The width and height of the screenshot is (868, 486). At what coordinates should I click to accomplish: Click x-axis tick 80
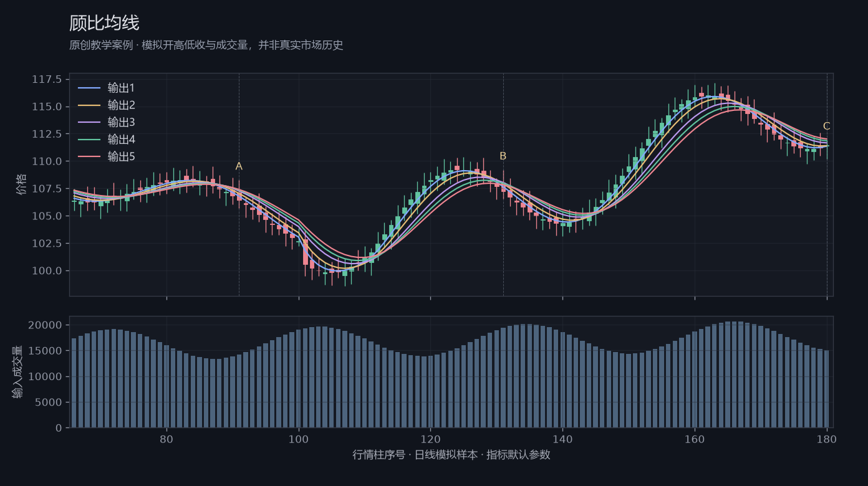coord(166,438)
